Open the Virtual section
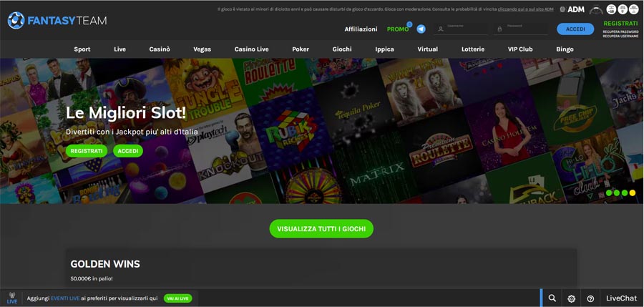This screenshot has height=307, width=644. point(428,49)
